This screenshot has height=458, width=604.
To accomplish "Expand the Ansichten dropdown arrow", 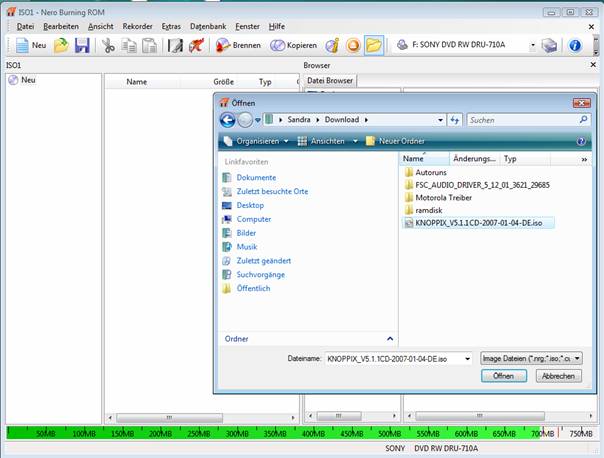I will (x=355, y=141).
